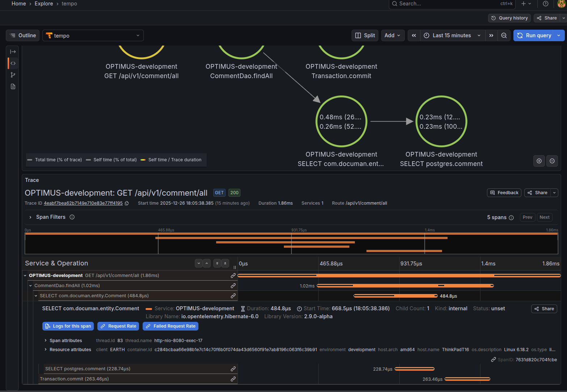Click Logs for this span button

tap(68, 326)
